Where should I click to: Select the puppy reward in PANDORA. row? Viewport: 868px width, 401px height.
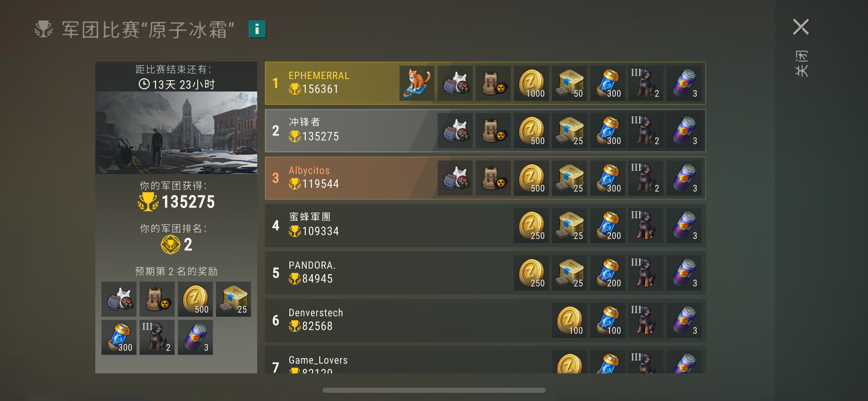click(646, 273)
